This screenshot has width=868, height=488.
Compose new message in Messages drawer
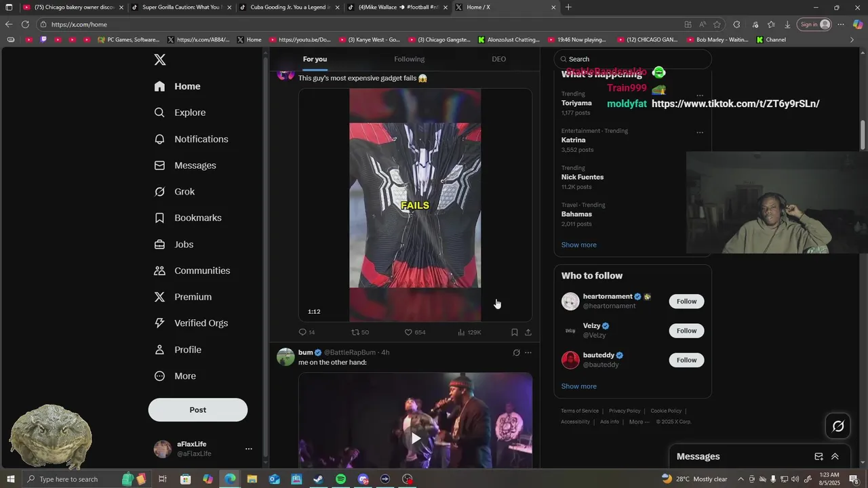pyautogui.click(x=818, y=457)
